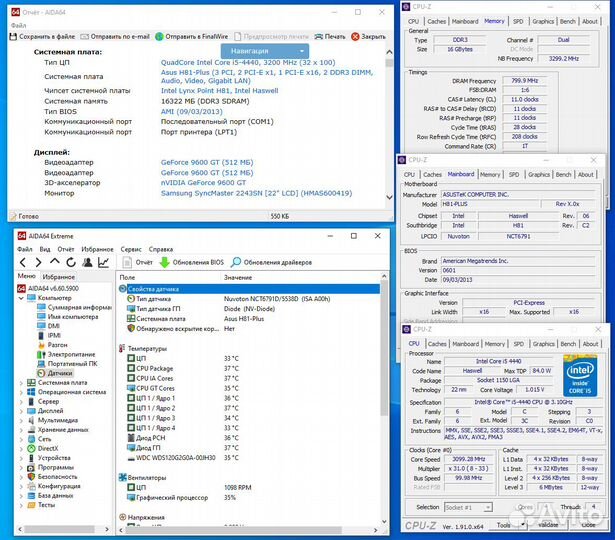Click Samsung SyncMaster 2243SN monitor link
The width and height of the screenshot is (615, 540).
[x=256, y=193]
